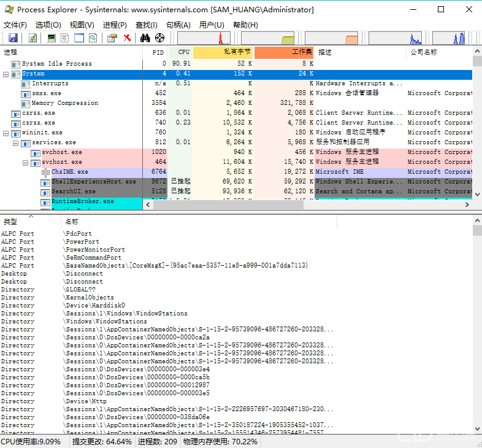Open Properties toolbar icon
Screen dimensions: 482x448
coord(112,38)
